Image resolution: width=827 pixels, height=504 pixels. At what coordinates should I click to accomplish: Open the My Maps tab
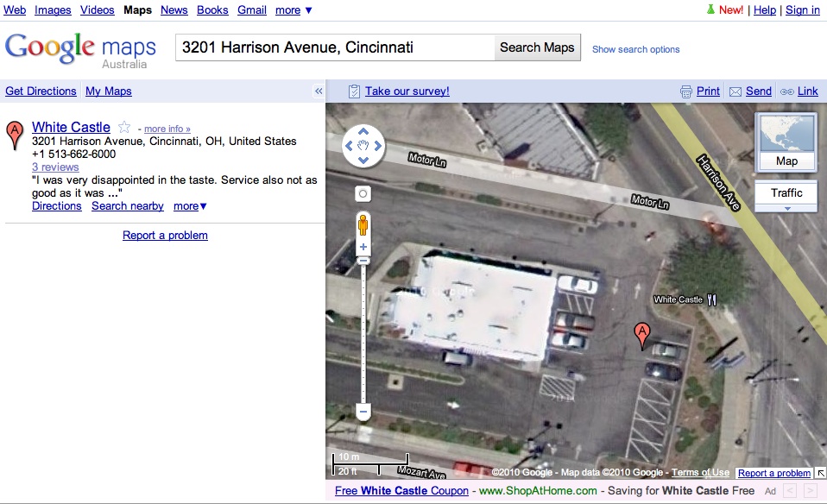click(109, 91)
